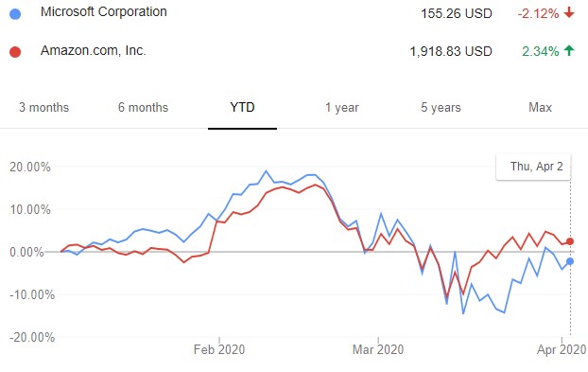Show the 5 years range
588x372 pixels.
tap(441, 108)
